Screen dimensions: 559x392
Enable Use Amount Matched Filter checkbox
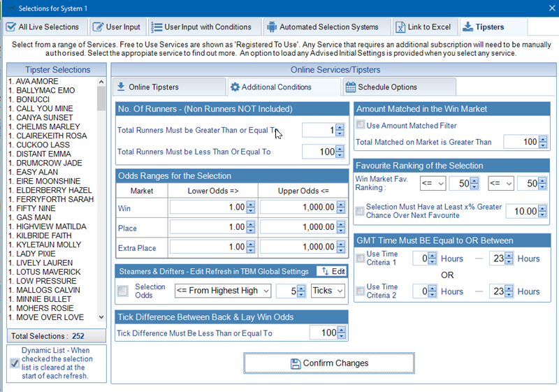[361, 124]
